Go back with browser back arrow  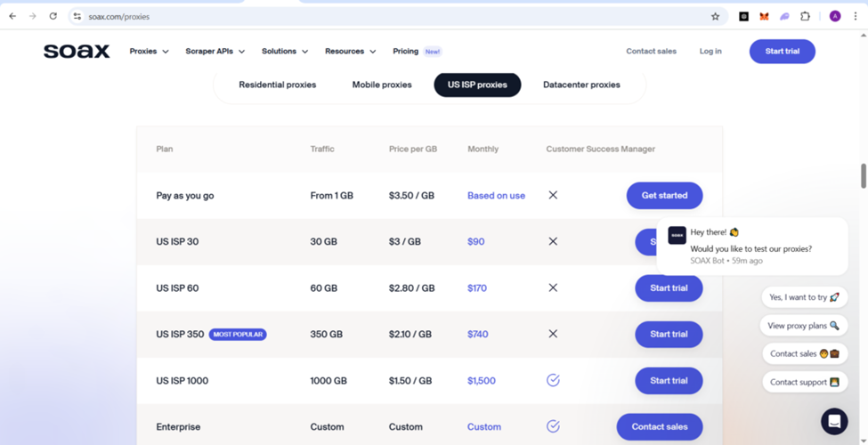click(x=12, y=16)
